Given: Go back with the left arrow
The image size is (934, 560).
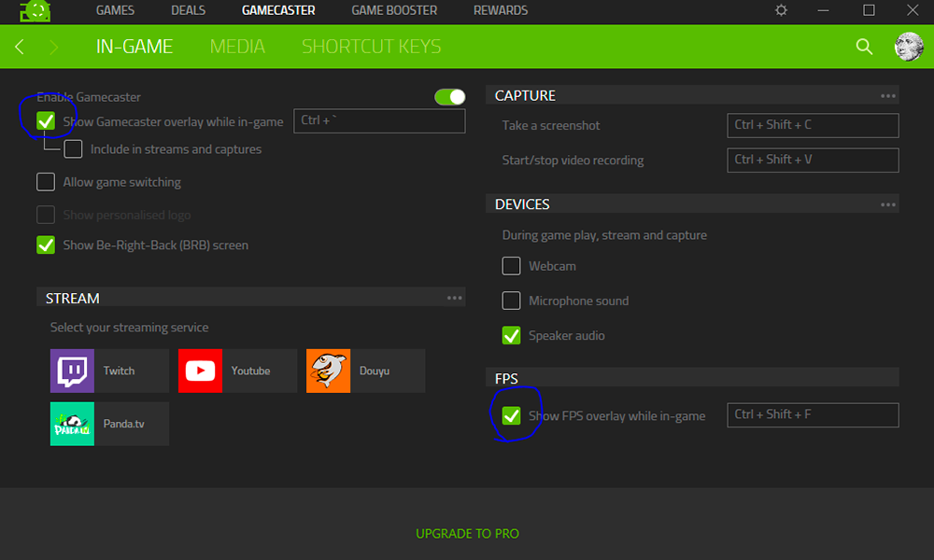Looking at the screenshot, I should 20,47.
